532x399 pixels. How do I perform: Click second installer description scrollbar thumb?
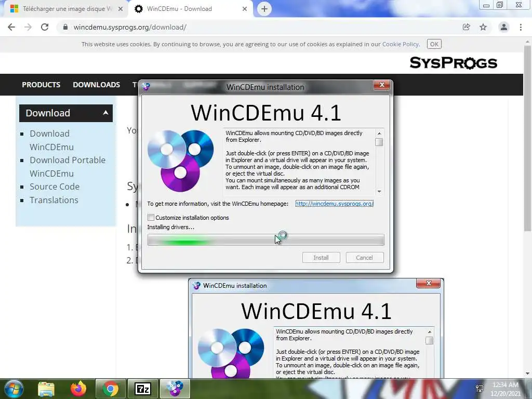pyautogui.click(x=429, y=340)
